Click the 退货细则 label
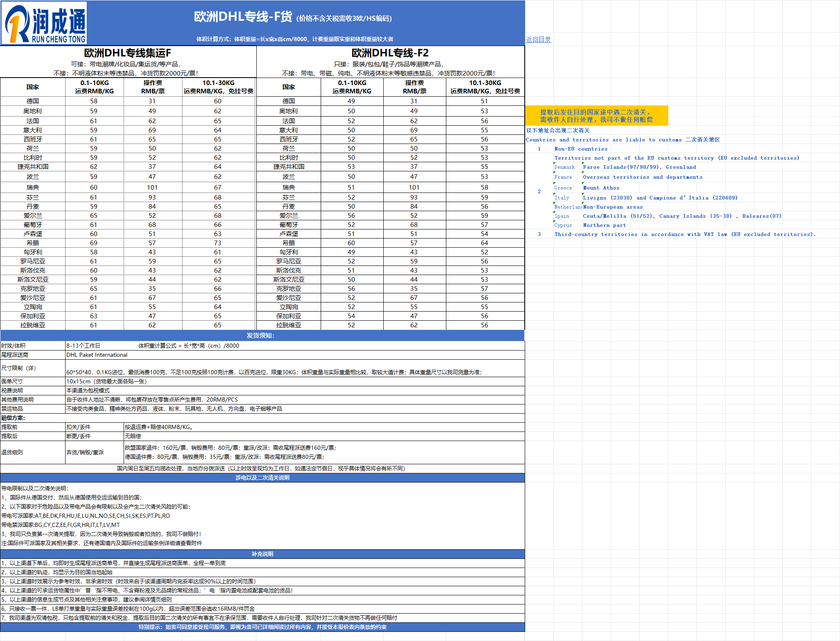The image size is (840, 641). (12, 452)
